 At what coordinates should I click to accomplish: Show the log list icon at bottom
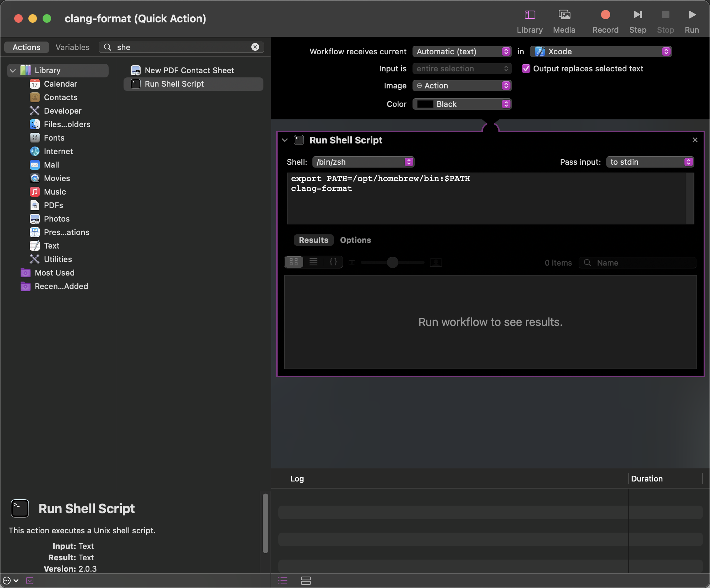click(x=283, y=581)
